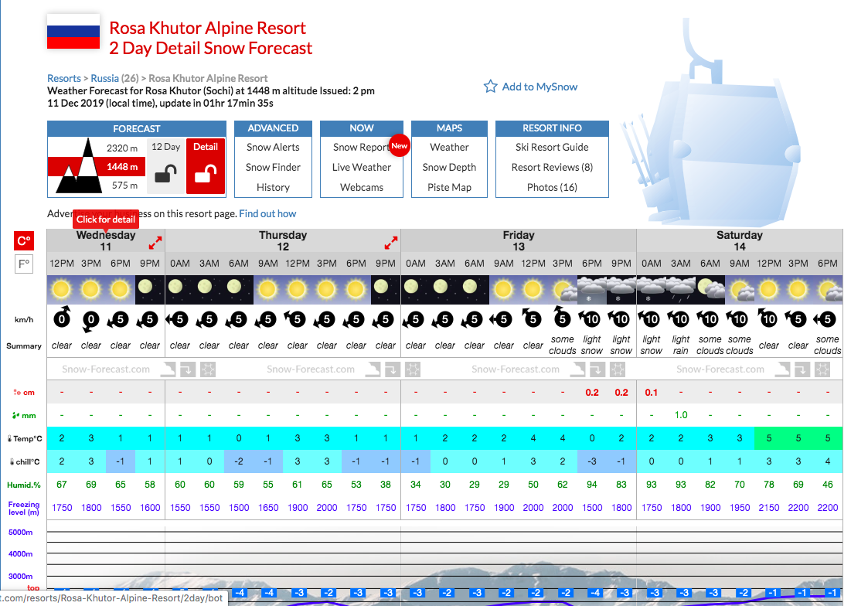Screen dimensions: 868x606
Task: Click the 2150 freezing level value
Action: coord(769,508)
